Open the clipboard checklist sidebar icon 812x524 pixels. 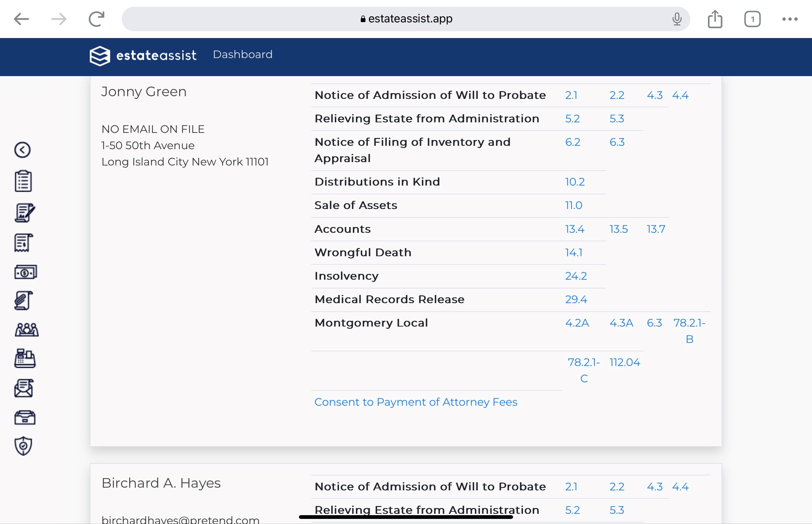pyautogui.click(x=23, y=181)
